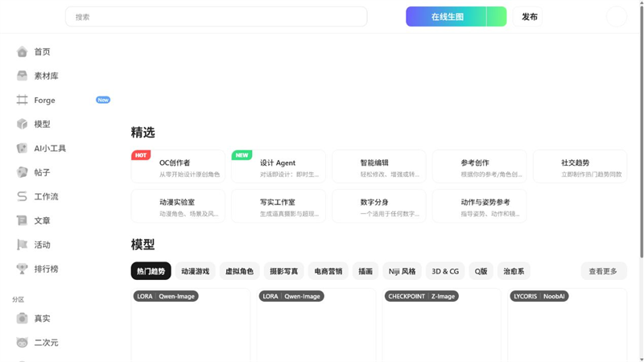
Task: Open the 写实工作室 card
Action: click(x=279, y=206)
